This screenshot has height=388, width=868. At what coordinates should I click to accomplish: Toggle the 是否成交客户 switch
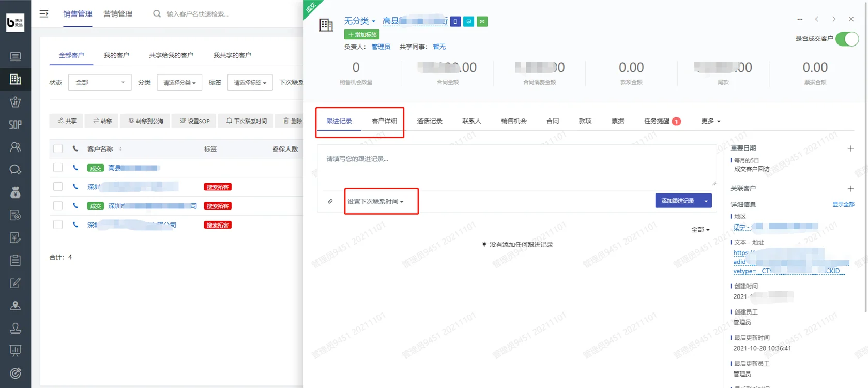click(847, 39)
